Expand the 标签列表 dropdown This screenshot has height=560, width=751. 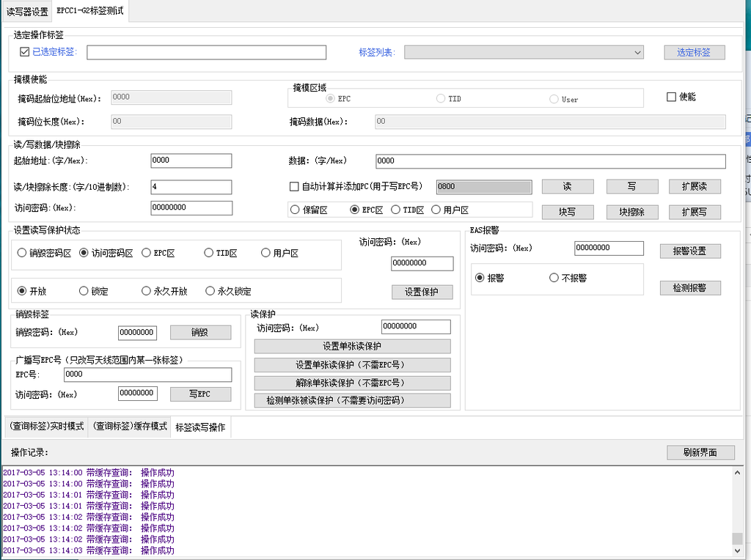pos(524,52)
